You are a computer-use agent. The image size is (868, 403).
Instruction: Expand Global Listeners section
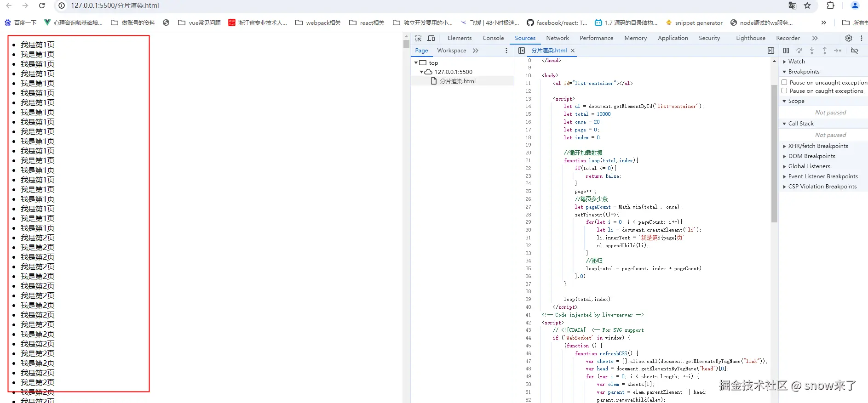coord(785,166)
